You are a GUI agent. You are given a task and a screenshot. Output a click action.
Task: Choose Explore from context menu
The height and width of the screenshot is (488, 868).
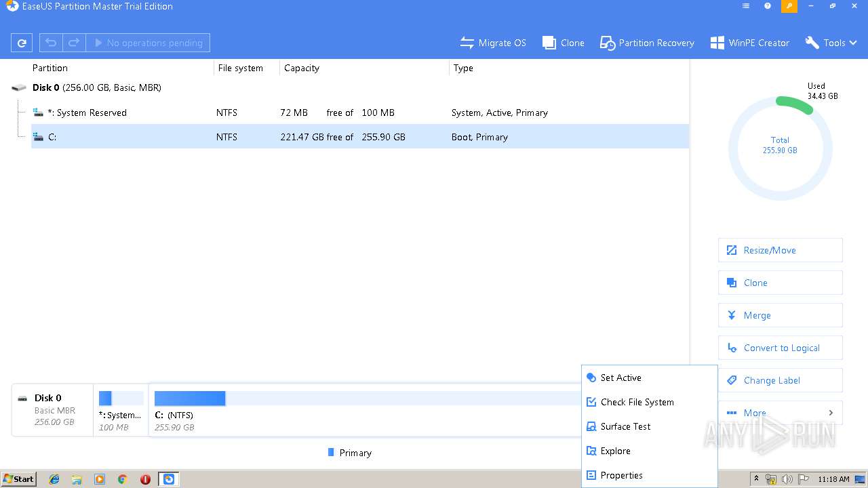coord(650,451)
